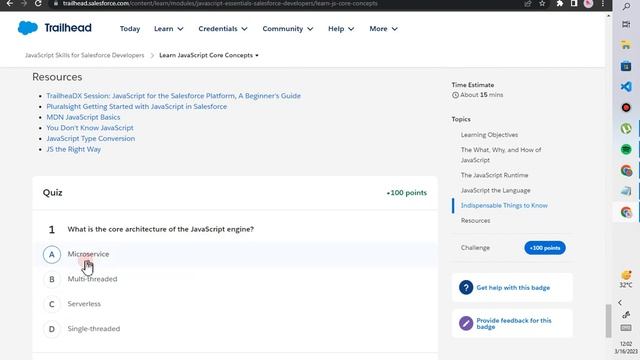Go to the Today nav item

coord(130,29)
